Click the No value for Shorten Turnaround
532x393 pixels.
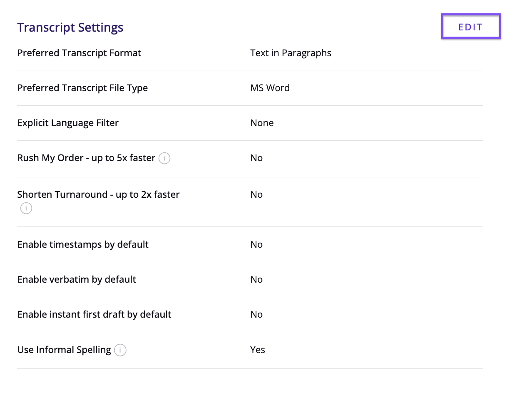click(x=256, y=195)
